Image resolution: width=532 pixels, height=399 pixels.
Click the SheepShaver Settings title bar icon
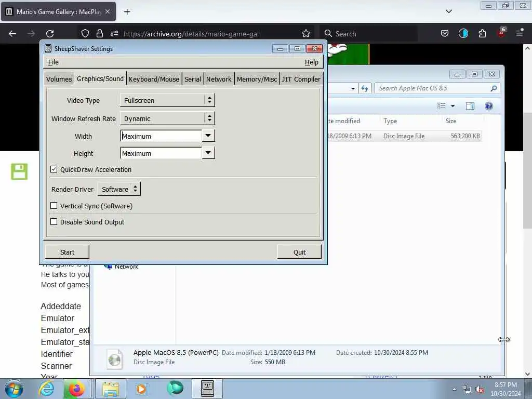tap(48, 48)
